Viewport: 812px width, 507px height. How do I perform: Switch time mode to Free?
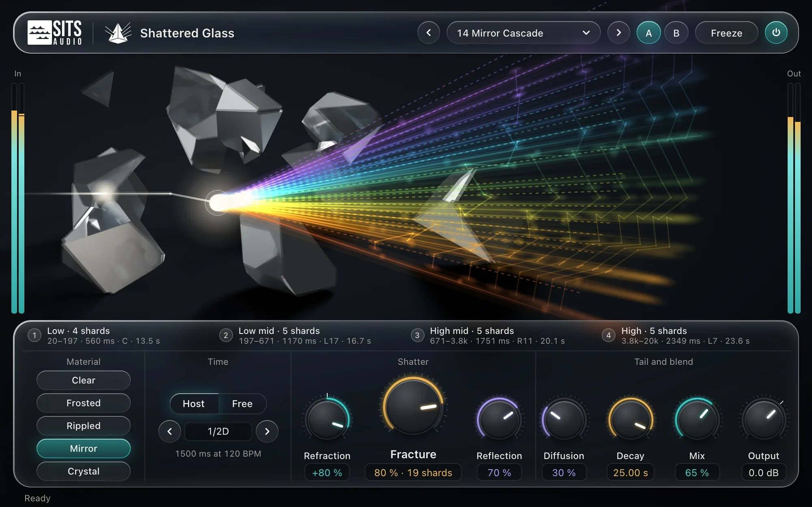[x=242, y=404]
